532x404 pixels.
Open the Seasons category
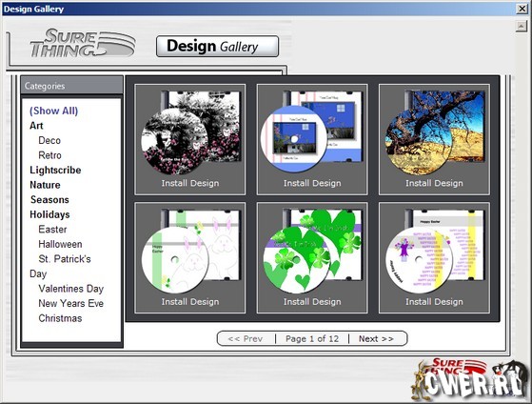[x=49, y=200]
